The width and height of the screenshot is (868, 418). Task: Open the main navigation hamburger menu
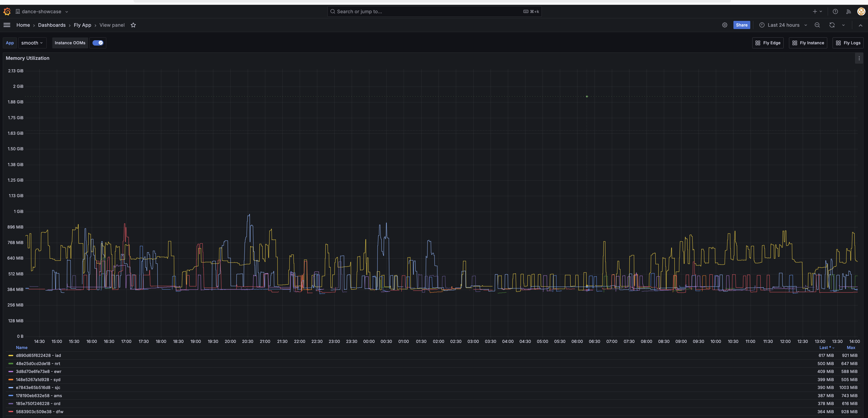pyautogui.click(x=7, y=25)
